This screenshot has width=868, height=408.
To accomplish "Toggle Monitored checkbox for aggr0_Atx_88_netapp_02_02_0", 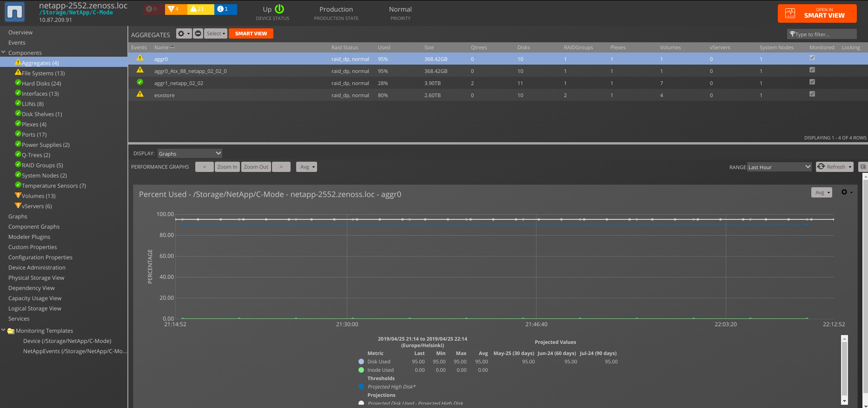I will (812, 70).
